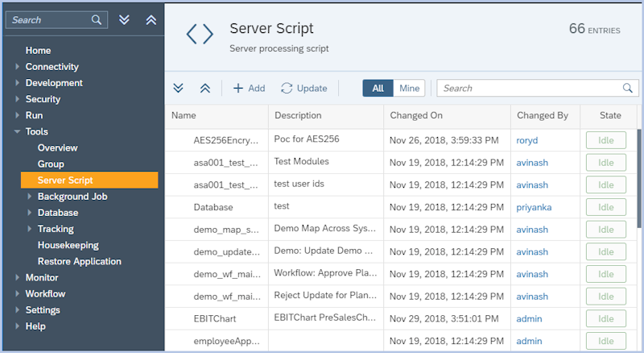The width and height of the screenshot is (644, 353).
Task: Add a new server script
Action: [x=249, y=88]
